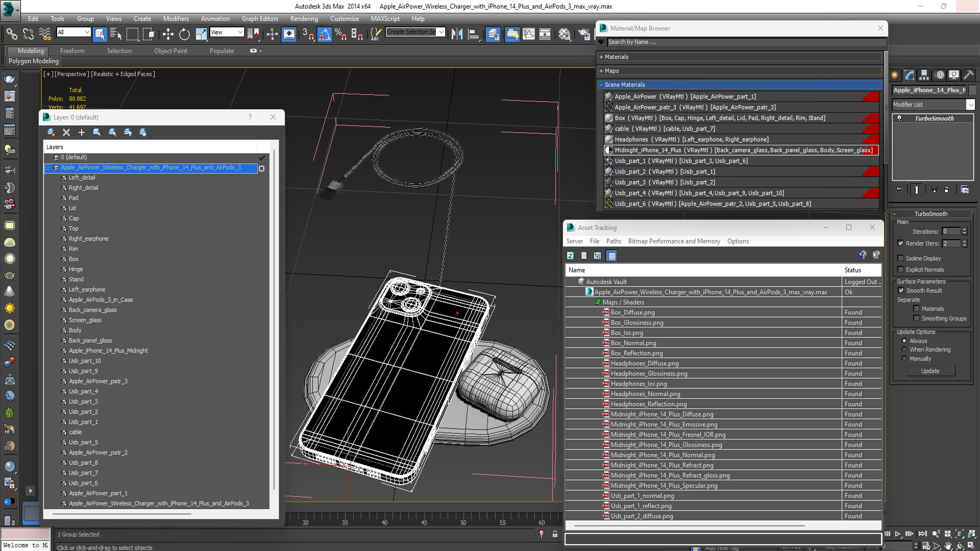Open Options in Asset Tracking window
The image size is (980, 551).
pos(738,241)
